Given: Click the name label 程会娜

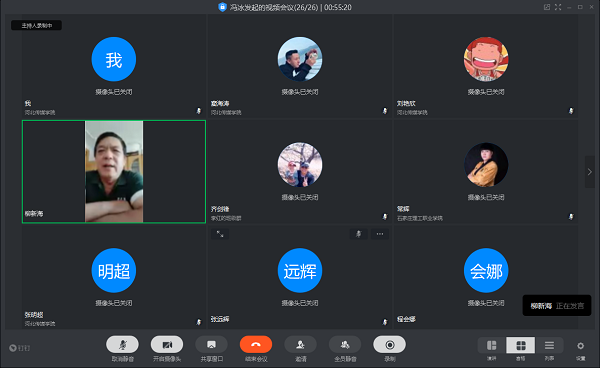Looking at the screenshot, I should [x=406, y=319].
